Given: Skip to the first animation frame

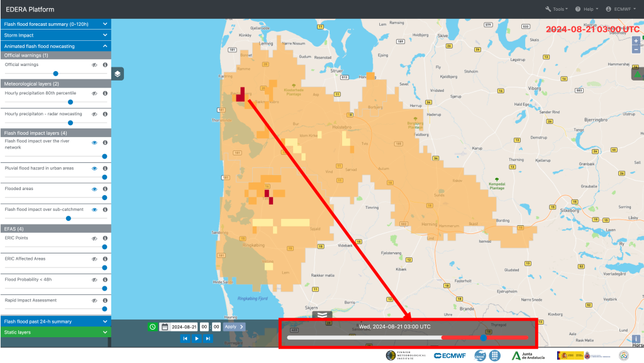Looking at the screenshot, I should tap(185, 338).
